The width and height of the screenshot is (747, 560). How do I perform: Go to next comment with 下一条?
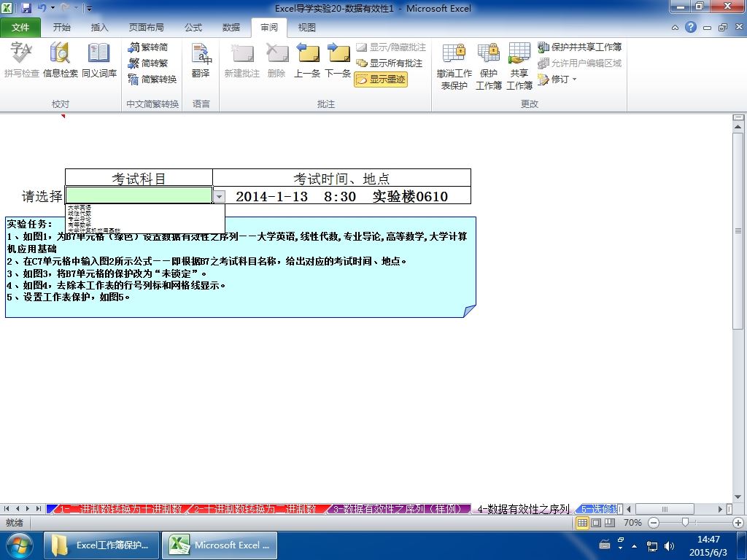[x=338, y=60]
